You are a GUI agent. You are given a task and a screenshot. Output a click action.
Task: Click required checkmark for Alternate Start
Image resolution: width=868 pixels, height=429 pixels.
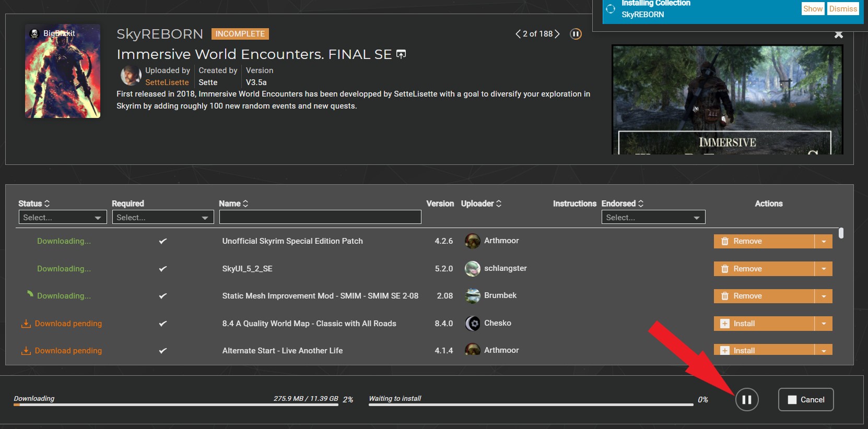click(x=163, y=351)
